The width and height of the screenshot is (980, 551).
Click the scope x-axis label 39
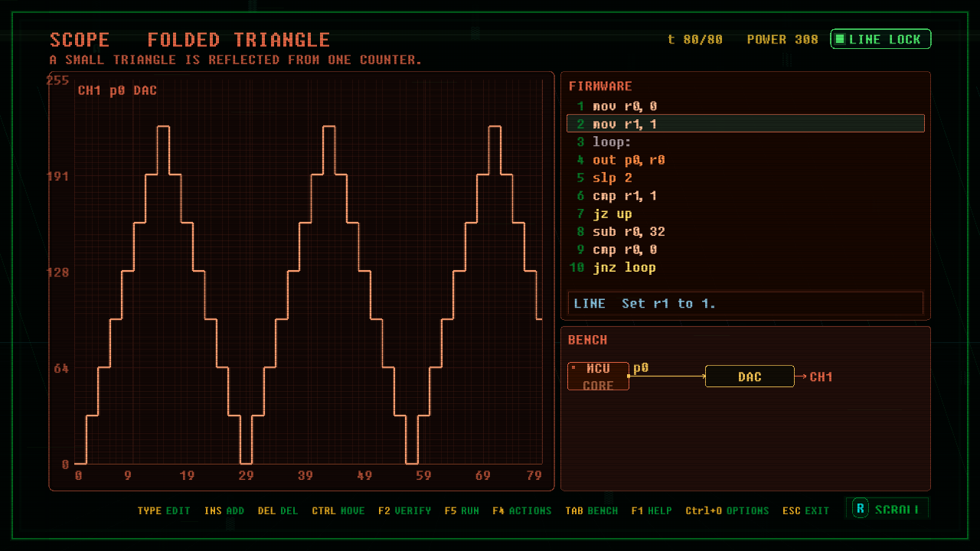305,475
